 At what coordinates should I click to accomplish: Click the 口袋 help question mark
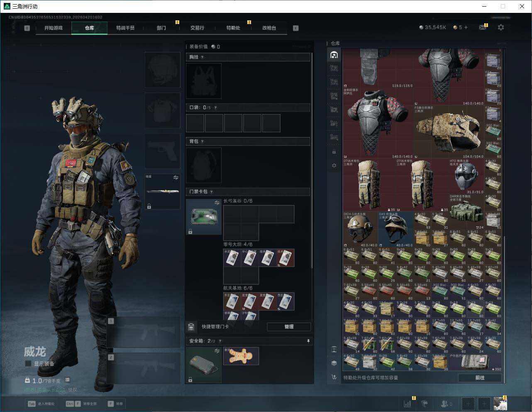(215, 108)
